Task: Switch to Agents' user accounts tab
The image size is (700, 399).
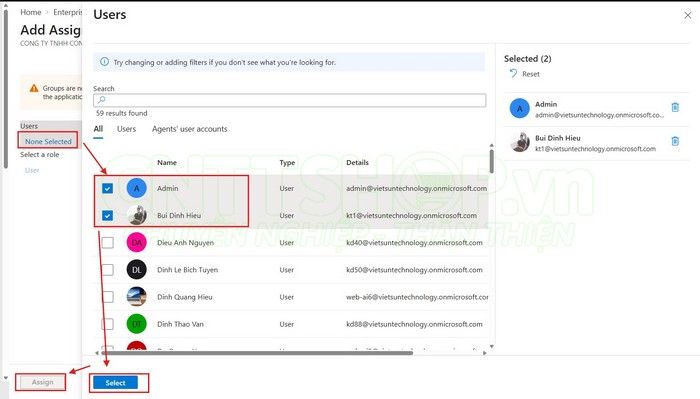Action: pyautogui.click(x=189, y=129)
